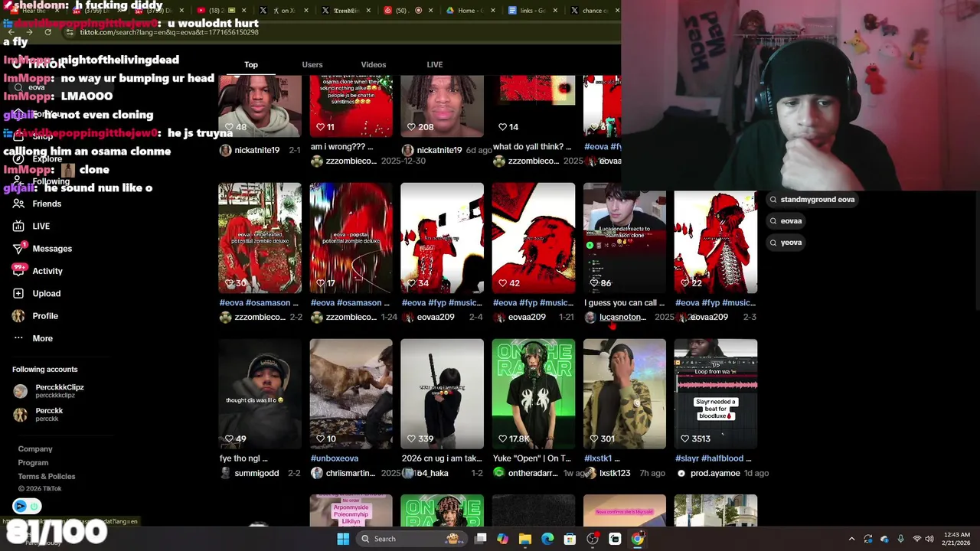Open the Friends icon in TikTok sidebar
This screenshot has height=551, width=980.
point(18,204)
